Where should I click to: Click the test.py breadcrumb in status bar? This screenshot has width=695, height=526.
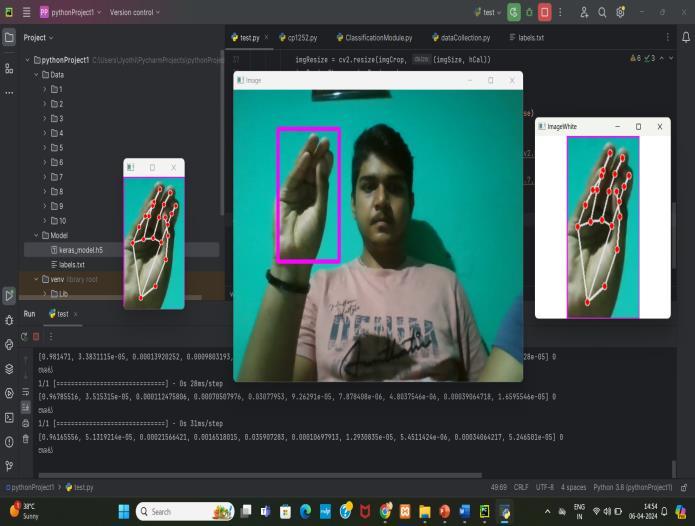(79, 487)
